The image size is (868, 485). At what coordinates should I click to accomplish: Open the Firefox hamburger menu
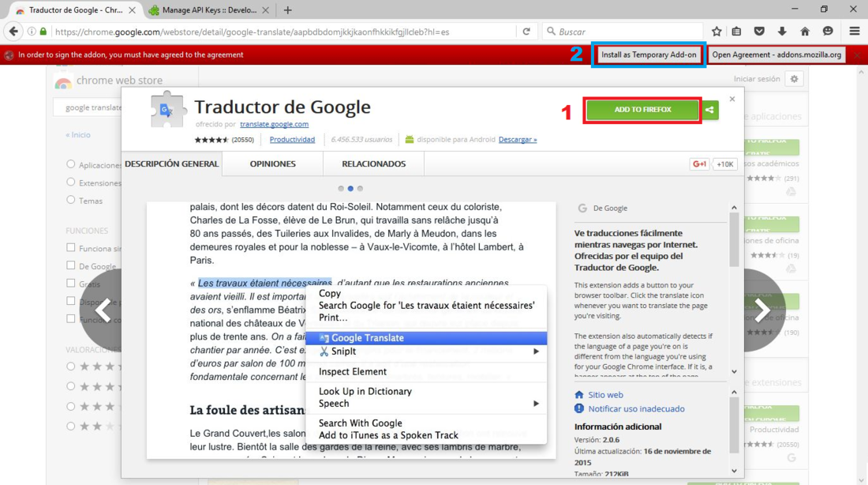click(854, 32)
